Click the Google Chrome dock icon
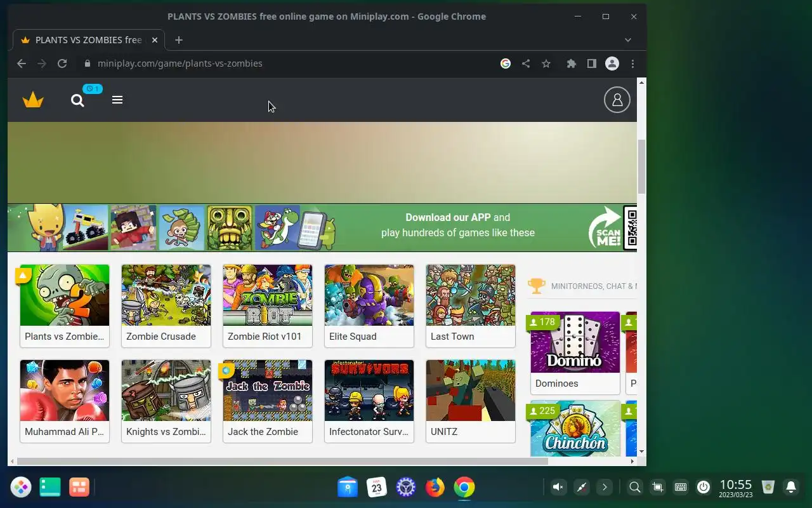The width and height of the screenshot is (812, 508). (464, 487)
